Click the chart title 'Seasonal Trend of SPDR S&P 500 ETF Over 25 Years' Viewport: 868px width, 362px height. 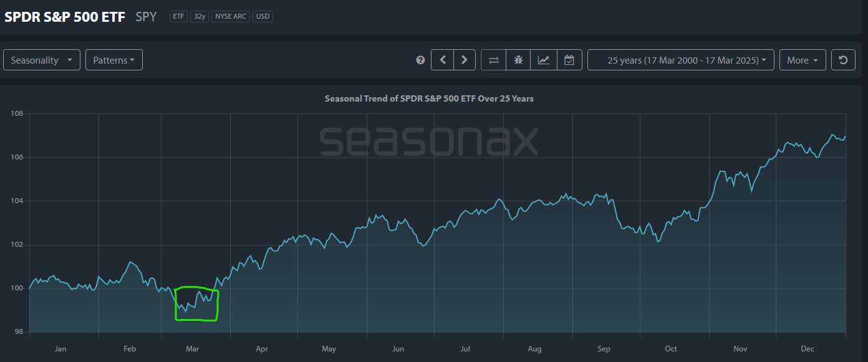[x=429, y=98]
